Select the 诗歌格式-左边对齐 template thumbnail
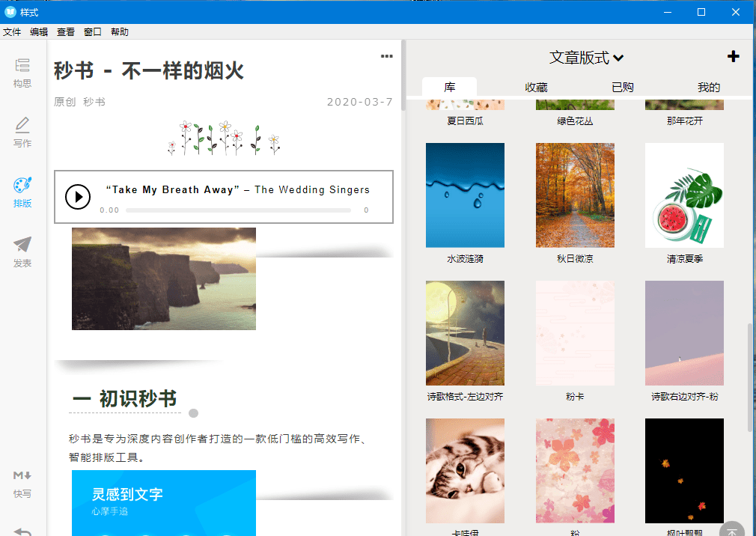 [465, 333]
